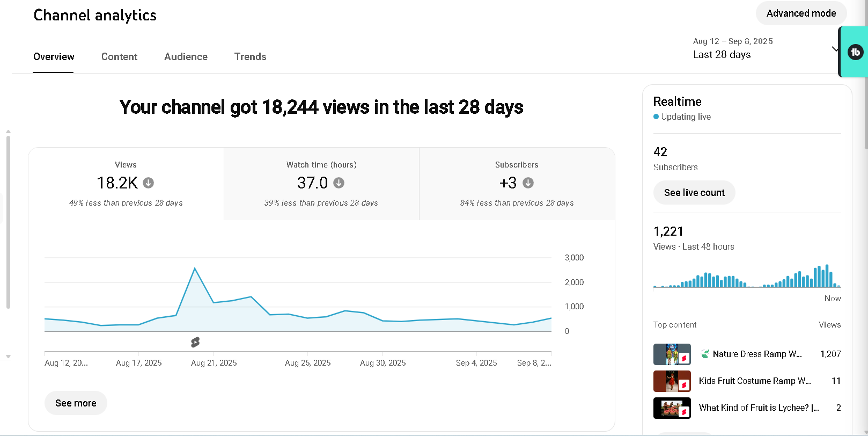The height and width of the screenshot is (436, 868).
Task: Select the Subscribers metric card
Action: click(517, 183)
